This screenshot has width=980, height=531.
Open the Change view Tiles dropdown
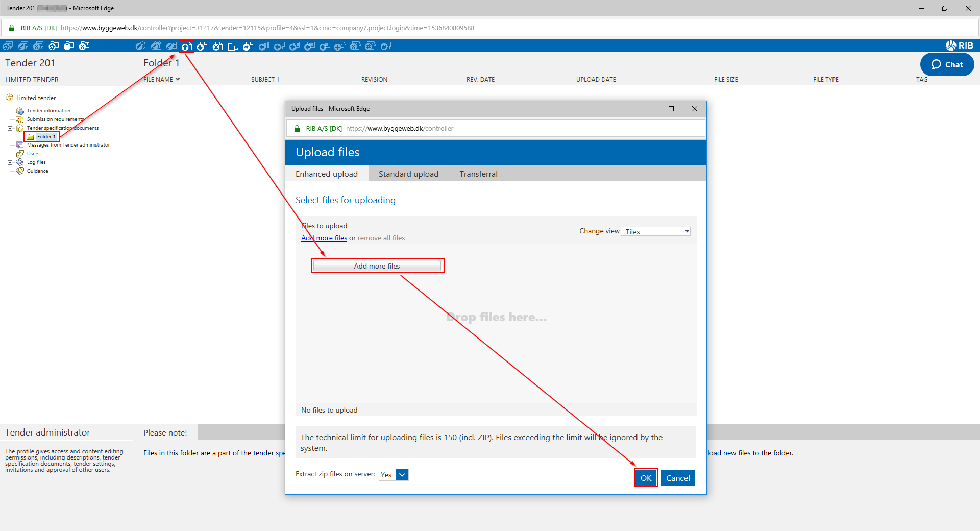[x=656, y=232]
